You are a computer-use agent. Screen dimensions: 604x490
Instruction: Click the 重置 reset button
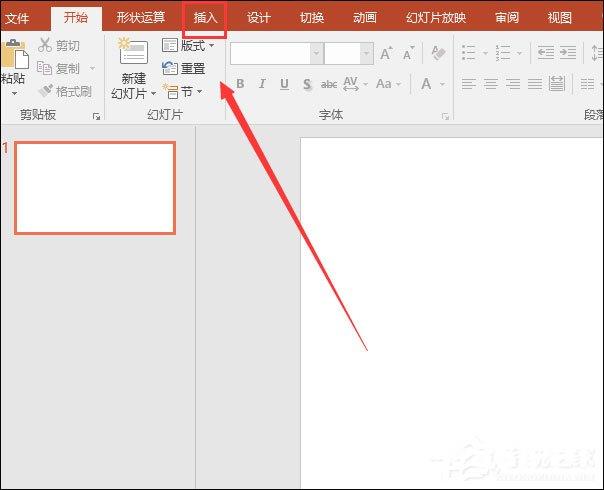click(184, 69)
